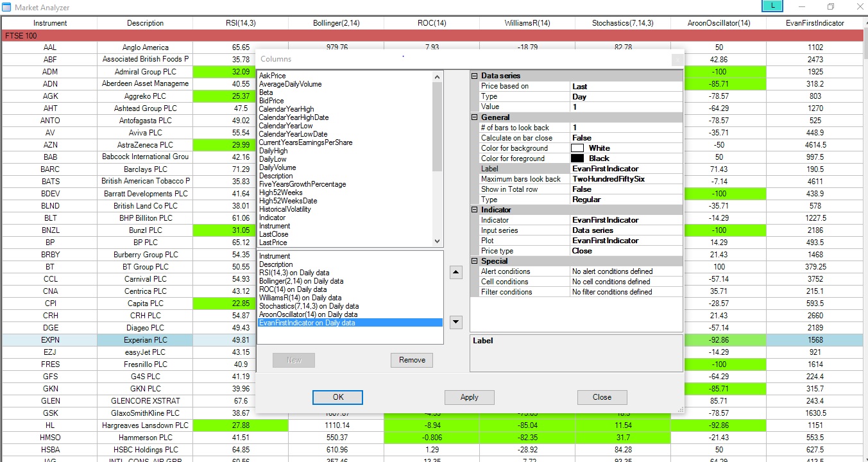Collapse the Indicator property section
Screen dimensions: 868x462
475,210
